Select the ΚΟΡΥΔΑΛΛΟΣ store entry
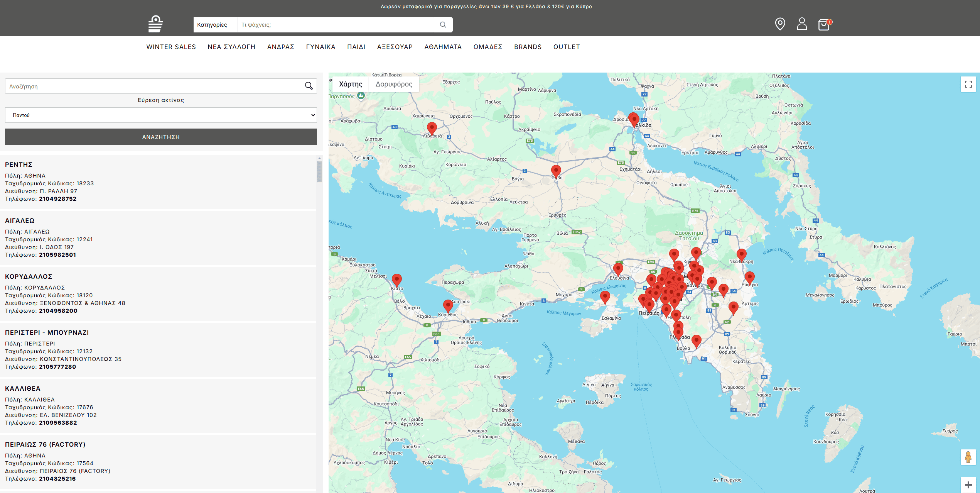 tap(158, 293)
